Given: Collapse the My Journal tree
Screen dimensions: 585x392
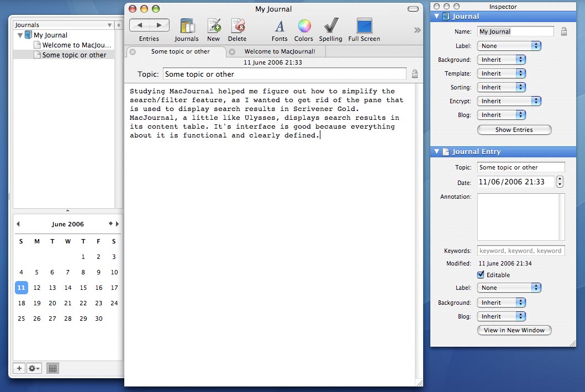Looking at the screenshot, I should 20,35.
